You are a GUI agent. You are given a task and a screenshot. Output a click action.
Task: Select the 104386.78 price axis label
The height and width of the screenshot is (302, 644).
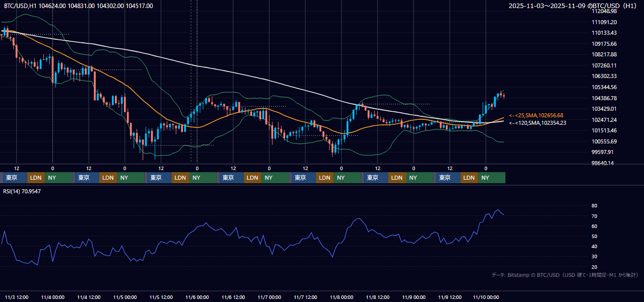(x=604, y=98)
